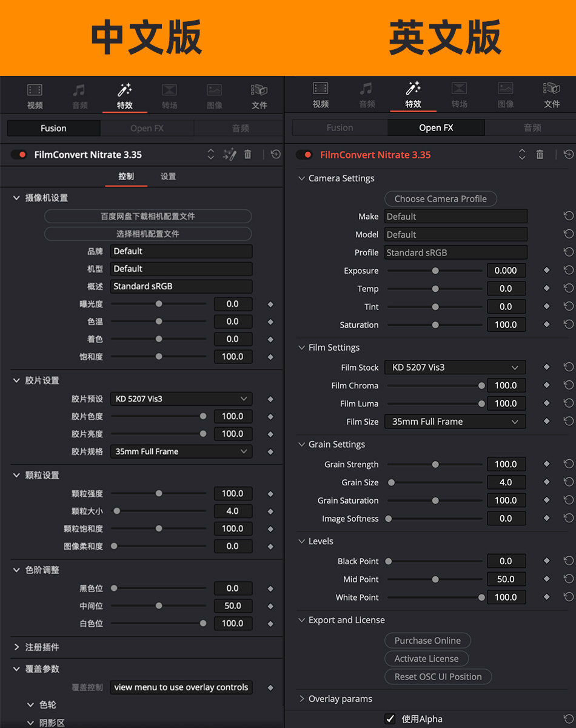Click 品牌 Default field
Screen dimensions: 576x728
[x=181, y=251]
